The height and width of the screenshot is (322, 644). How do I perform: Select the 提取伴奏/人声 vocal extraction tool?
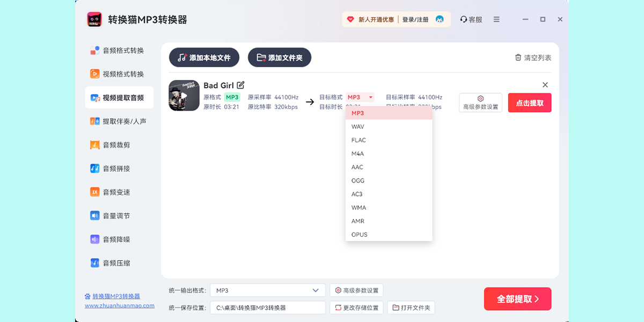[116, 121]
